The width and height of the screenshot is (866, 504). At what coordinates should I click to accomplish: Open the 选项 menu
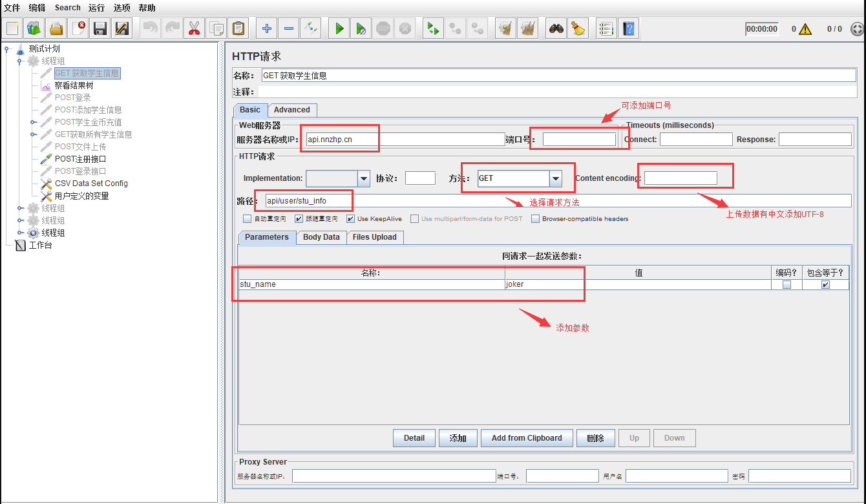[x=121, y=8]
